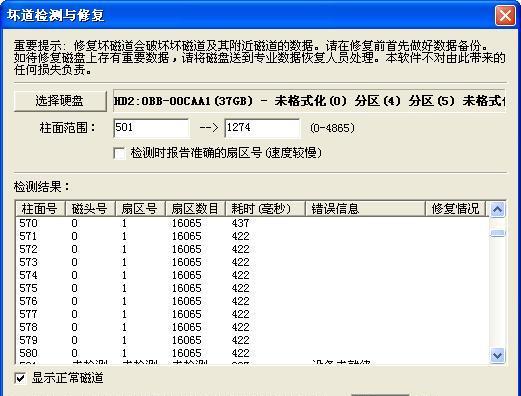
Task: Click the 437 time value in row 570
Action: (240, 223)
